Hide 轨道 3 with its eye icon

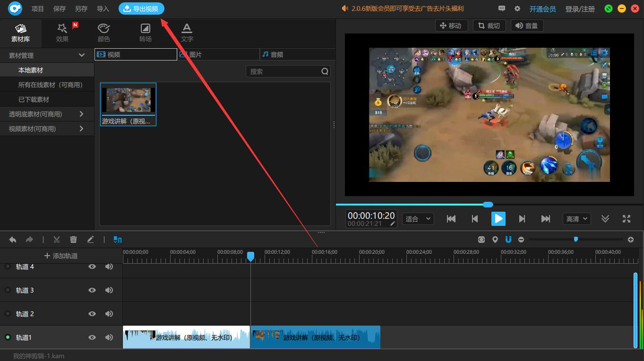point(92,290)
